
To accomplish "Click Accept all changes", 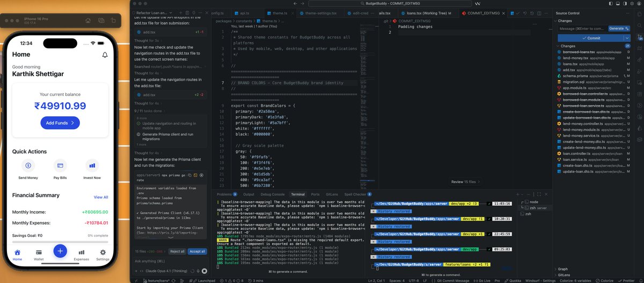I will tap(197, 251).
